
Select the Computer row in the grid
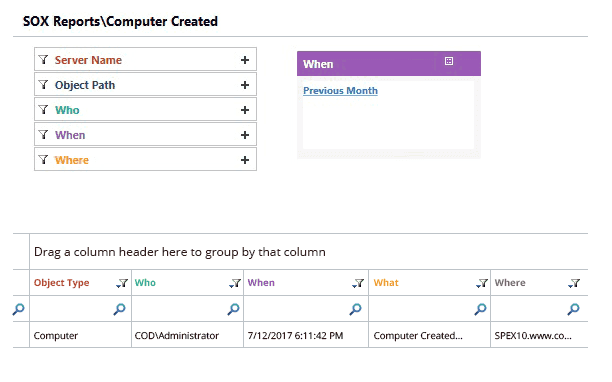(x=301, y=335)
